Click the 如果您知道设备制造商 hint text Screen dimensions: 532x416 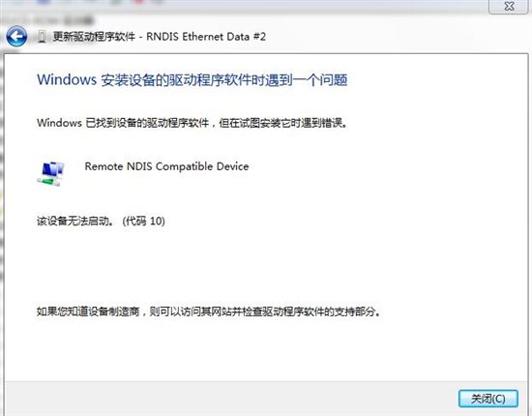click(88, 312)
